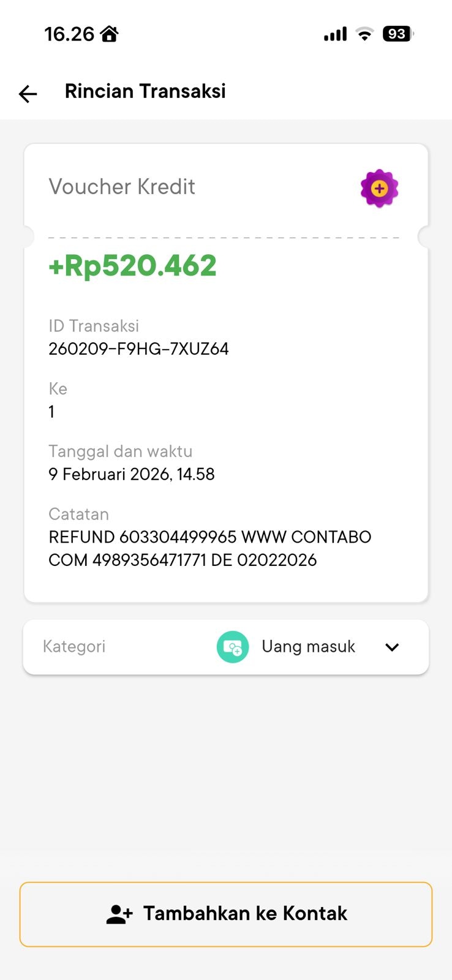Tap the green Uang masuk category icon

click(233, 647)
